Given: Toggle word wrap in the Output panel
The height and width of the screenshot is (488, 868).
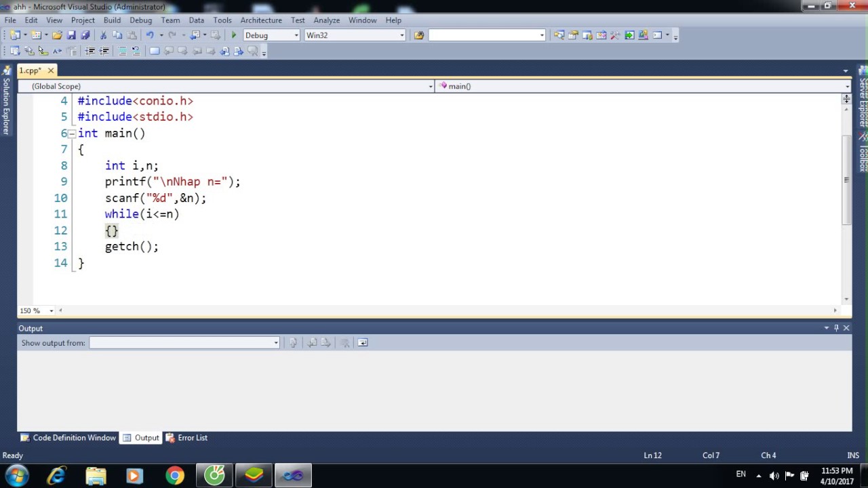Looking at the screenshot, I should pyautogui.click(x=363, y=343).
